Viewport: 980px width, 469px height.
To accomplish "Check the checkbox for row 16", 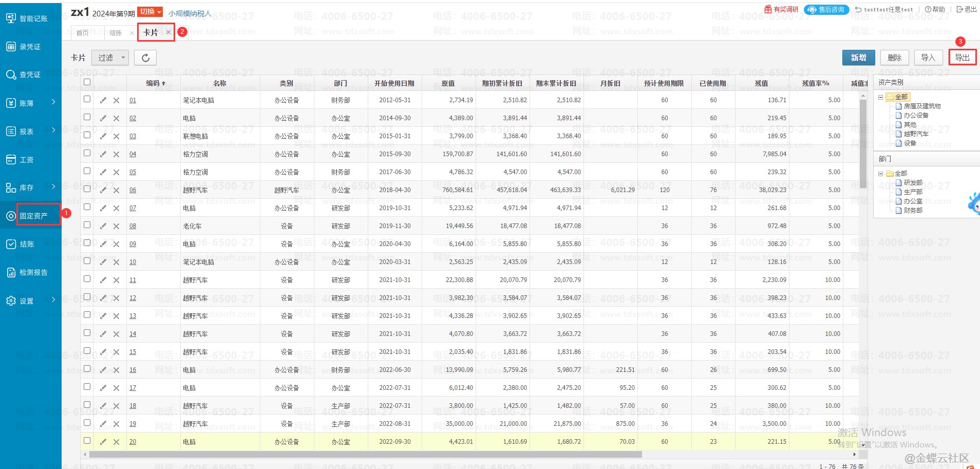I will (x=87, y=369).
